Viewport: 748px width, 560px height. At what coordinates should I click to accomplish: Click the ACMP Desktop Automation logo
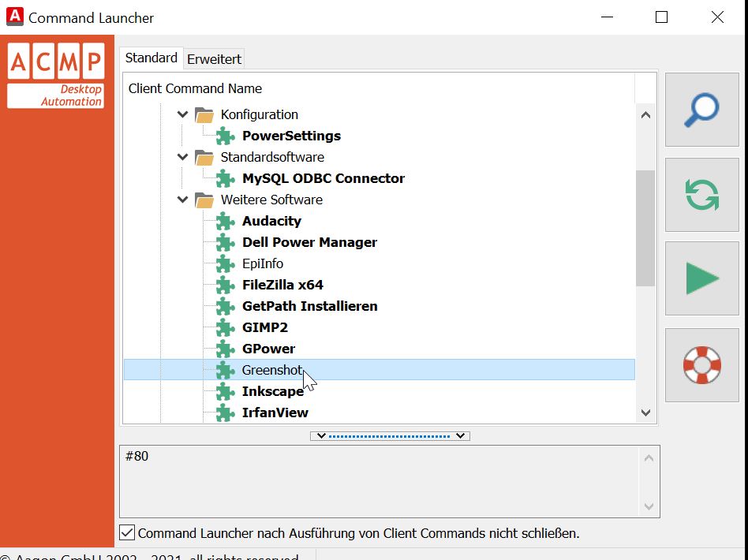click(x=56, y=76)
